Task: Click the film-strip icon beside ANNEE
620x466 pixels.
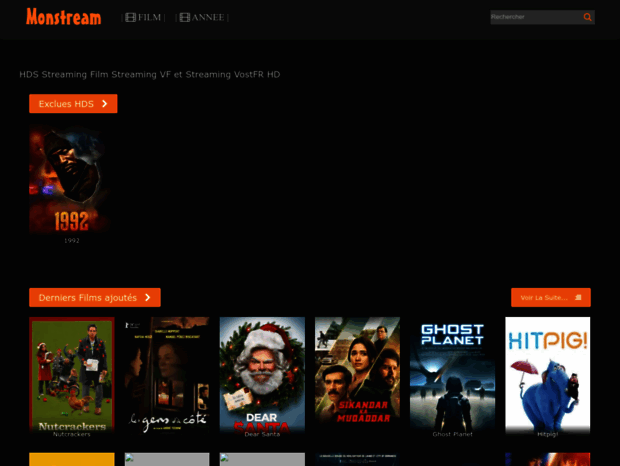Action: [184, 17]
